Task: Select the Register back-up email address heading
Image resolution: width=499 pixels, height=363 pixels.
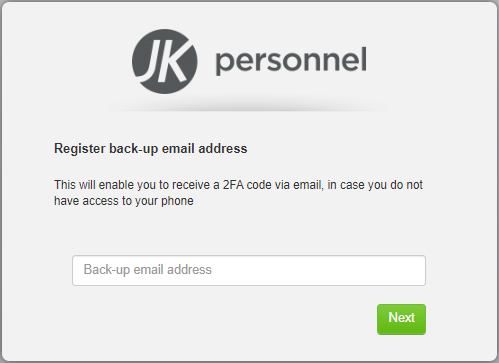Action: pyautogui.click(x=151, y=149)
